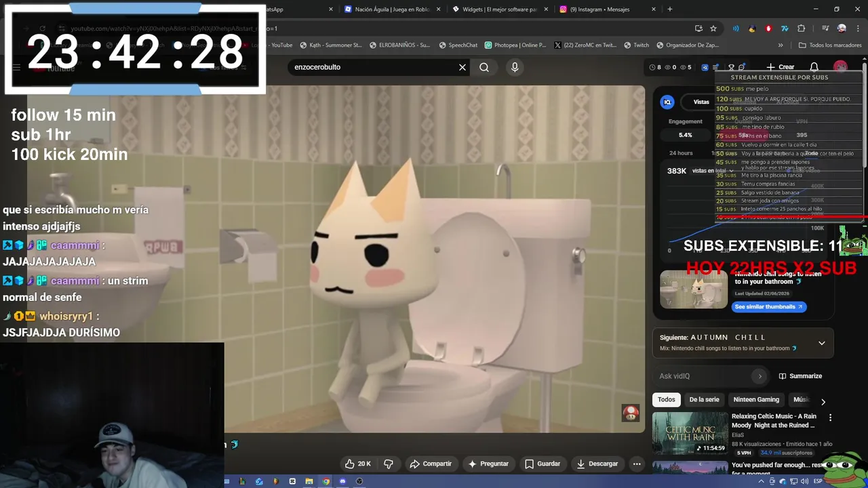868x488 pixels.
Task: Click the Ask vidIQ input field
Action: (x=704, y=376)
